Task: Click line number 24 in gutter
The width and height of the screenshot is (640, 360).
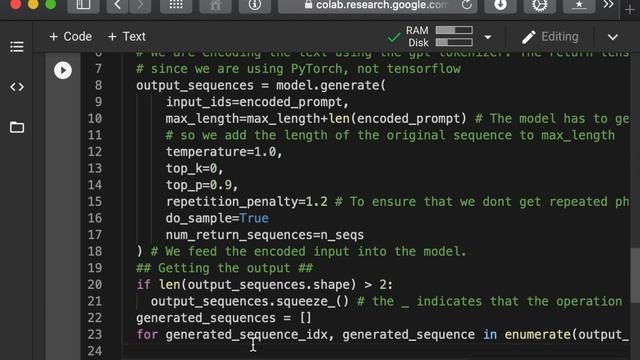Action: point(95,351)
